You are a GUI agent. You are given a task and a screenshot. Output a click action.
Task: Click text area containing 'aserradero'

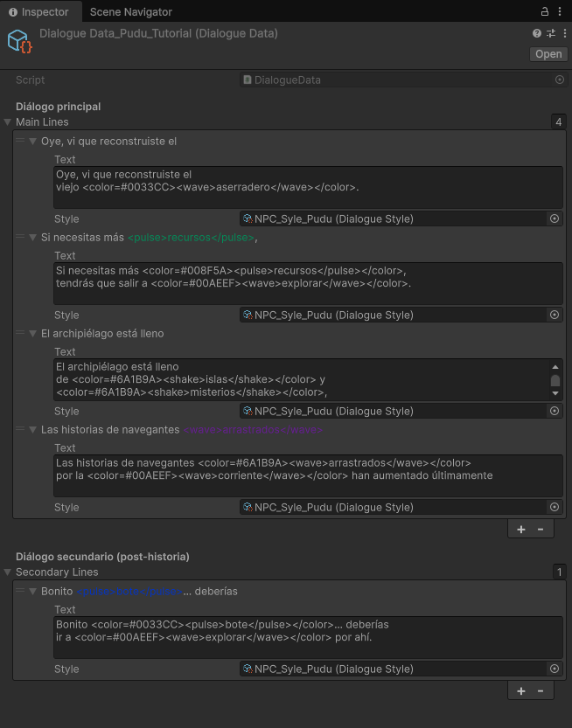[308, 188]
